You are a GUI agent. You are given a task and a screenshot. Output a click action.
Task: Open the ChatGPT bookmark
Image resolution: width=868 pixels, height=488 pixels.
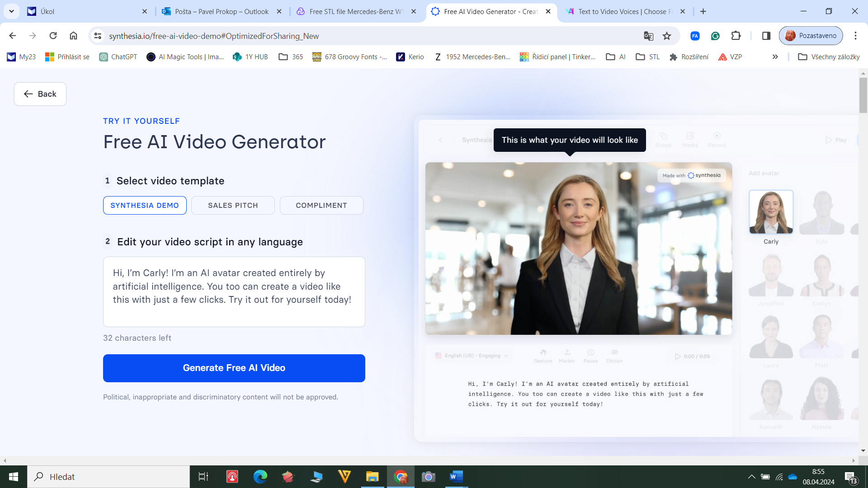tap(118, 56)
